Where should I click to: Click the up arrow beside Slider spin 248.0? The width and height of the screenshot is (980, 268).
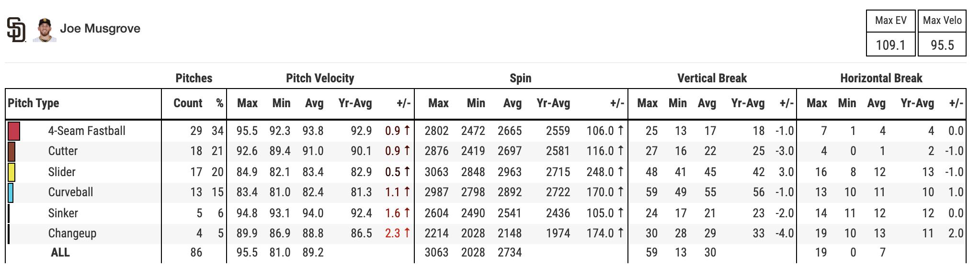coord(621,171)
